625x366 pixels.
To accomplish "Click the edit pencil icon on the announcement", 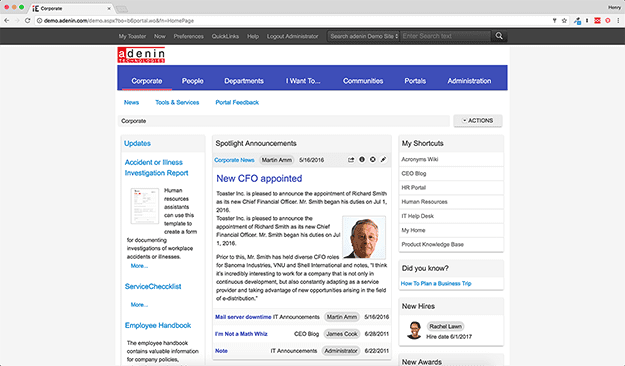I will pos(383,159).
